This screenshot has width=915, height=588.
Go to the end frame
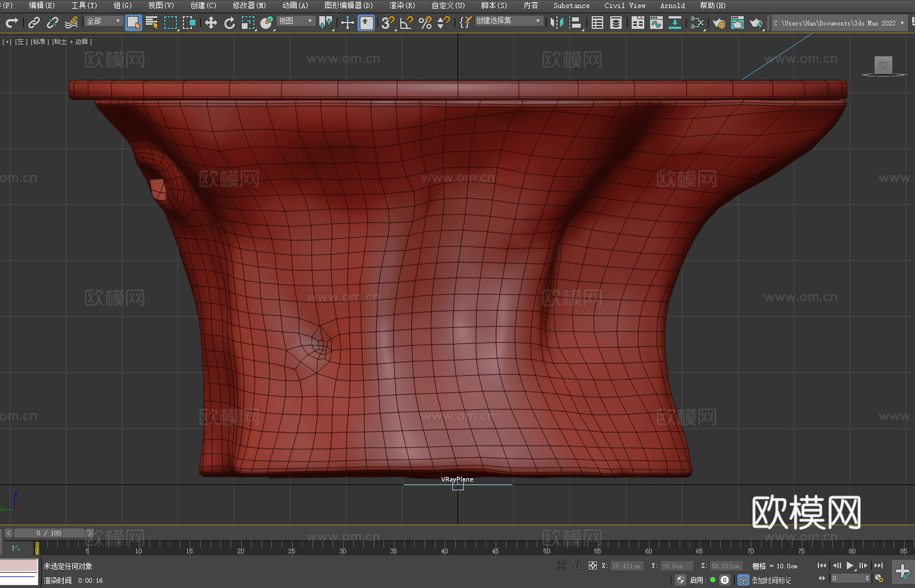[879, 565]
